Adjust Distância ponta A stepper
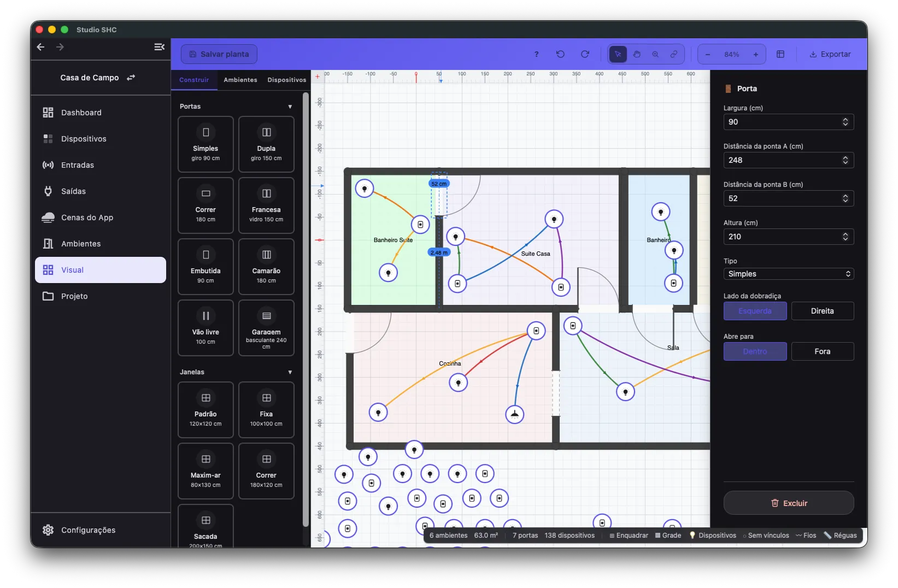Image resolution: width=898 pixels, height=588 pixels. 846,160
